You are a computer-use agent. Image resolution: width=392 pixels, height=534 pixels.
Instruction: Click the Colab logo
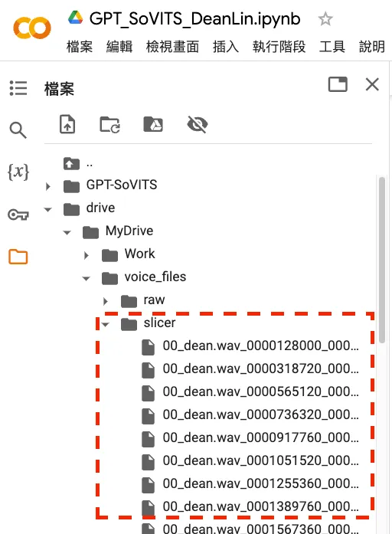[x=32, y=28]
